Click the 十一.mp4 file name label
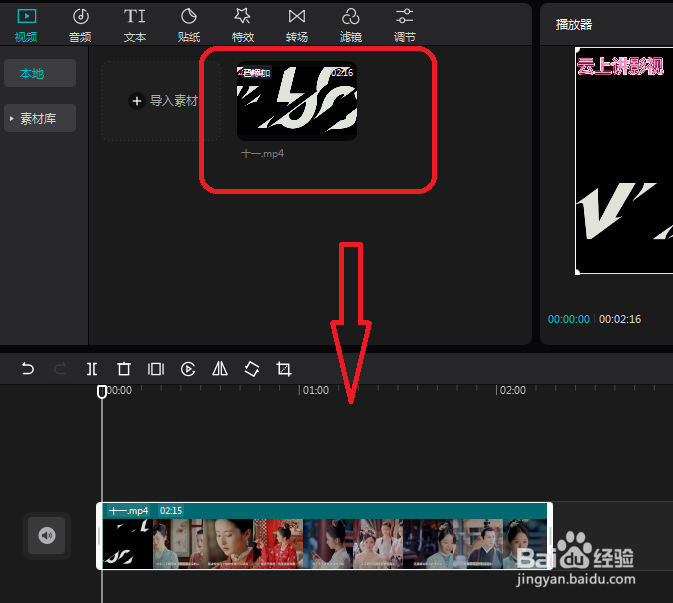The image size is (673, 603). 262,154
